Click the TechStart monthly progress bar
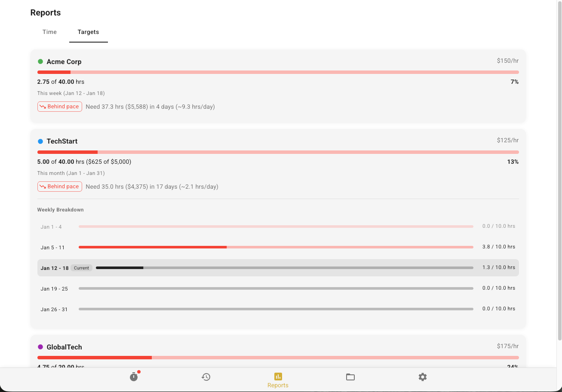Screen dimensions: 562x392 pyautogui.click(x=278, y=152)
